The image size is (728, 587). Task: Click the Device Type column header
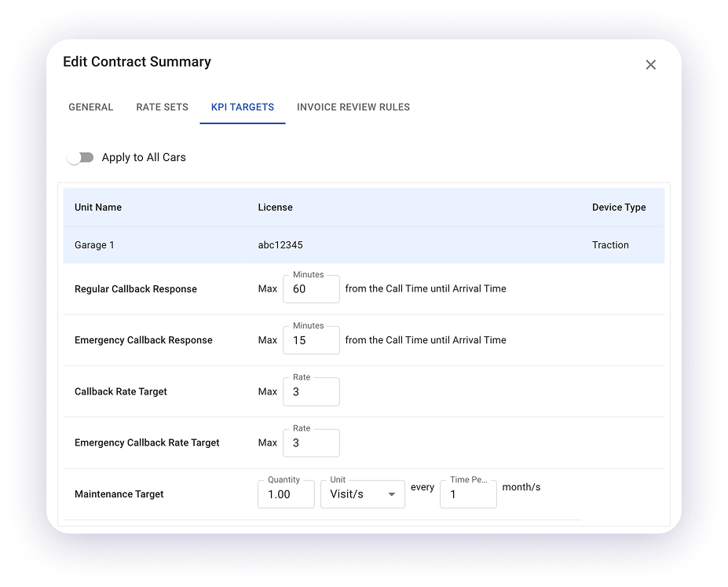point(619,207)
